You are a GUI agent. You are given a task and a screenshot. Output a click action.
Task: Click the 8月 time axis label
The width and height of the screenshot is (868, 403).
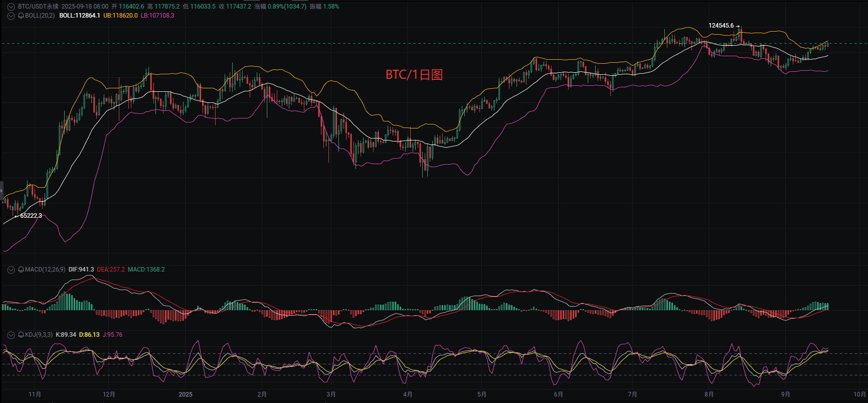pos(709,394)
